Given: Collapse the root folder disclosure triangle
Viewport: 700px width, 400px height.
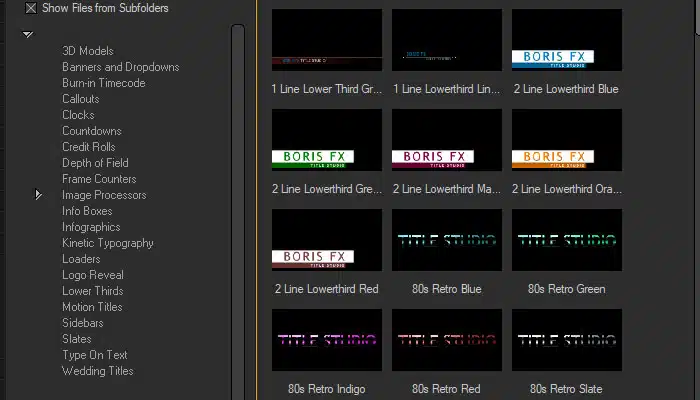Looking at the screenshot, I should point(28,34).
